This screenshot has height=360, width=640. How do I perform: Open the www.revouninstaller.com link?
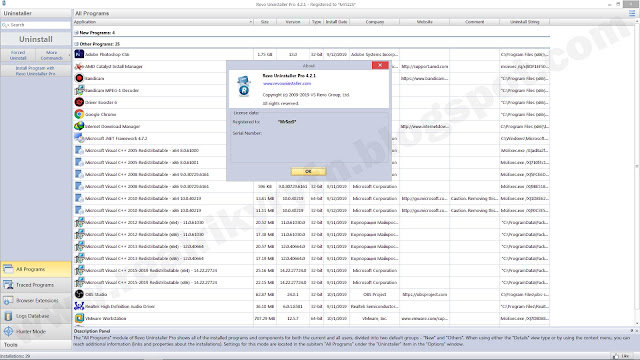point(287,83)
